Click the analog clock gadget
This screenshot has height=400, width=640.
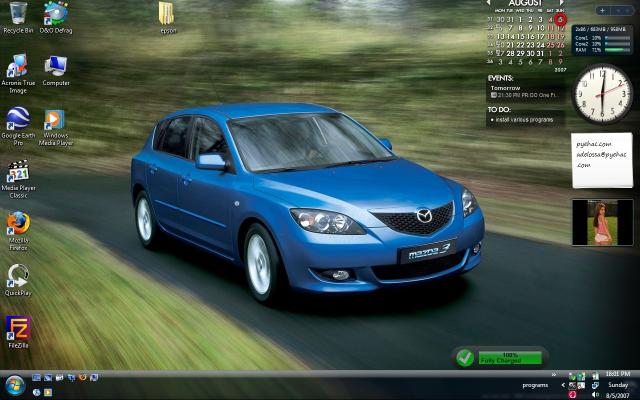click(602, 94)
